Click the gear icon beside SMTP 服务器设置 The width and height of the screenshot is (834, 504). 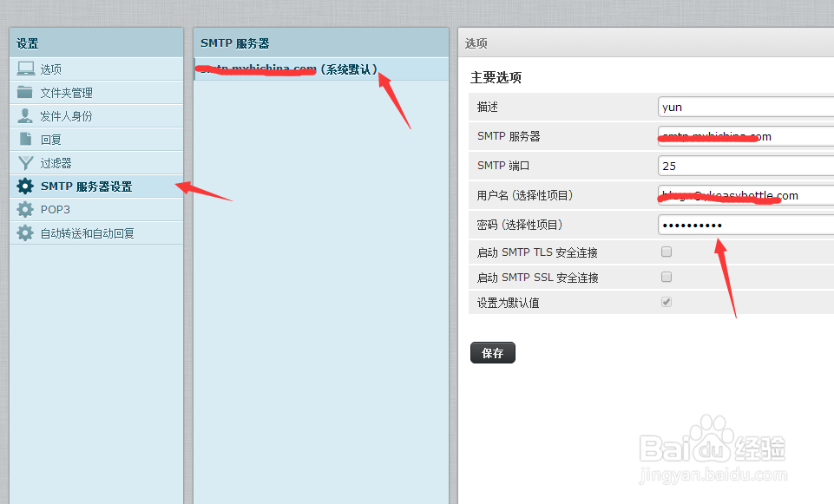click(25, 186)
